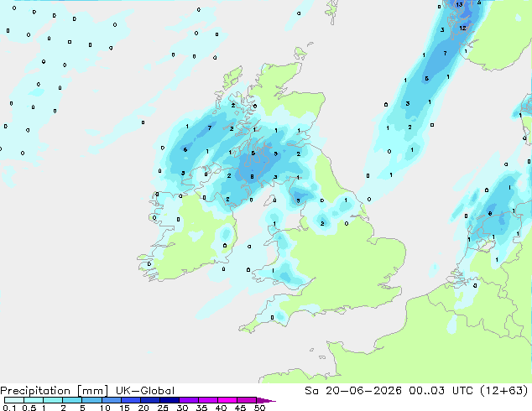Click the 0.1 to 0.5 mm legend swatch

coord(14,400)
